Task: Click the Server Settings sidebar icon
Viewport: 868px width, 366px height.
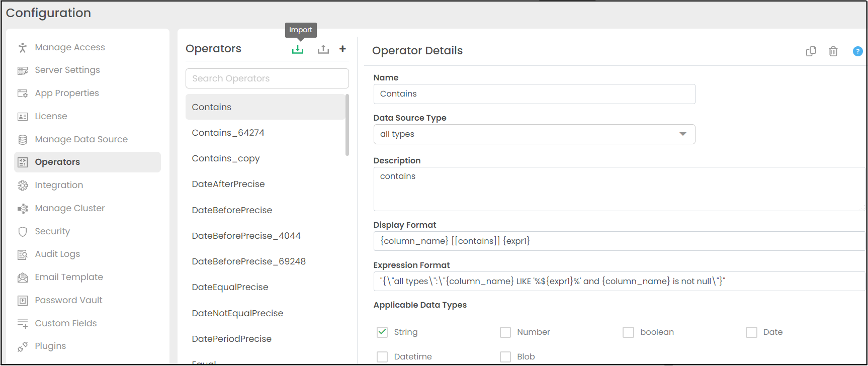Action: point(23,70)
